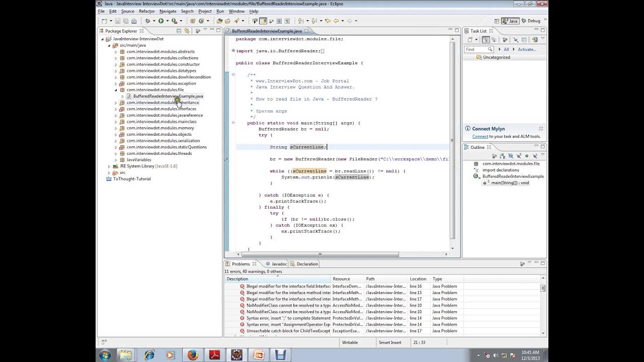Click the Previous Annotation arrow icon
Viewport: 644px width, 362px height.
[x=314, y=21]
